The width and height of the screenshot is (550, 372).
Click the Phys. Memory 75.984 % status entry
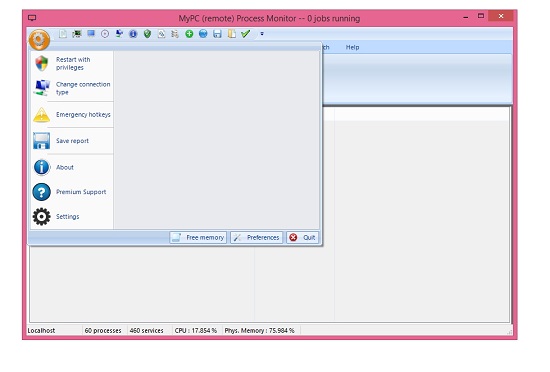click(260, 331)
